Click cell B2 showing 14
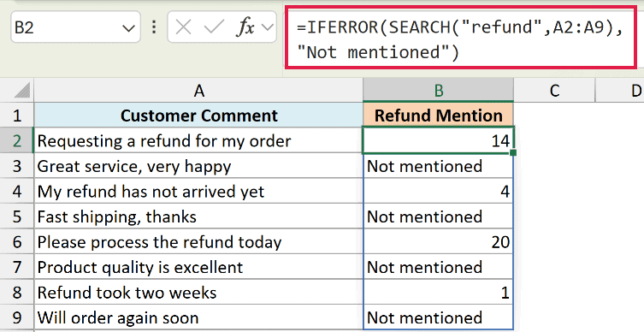The image size is (644, 332). [x=438, y=140]
